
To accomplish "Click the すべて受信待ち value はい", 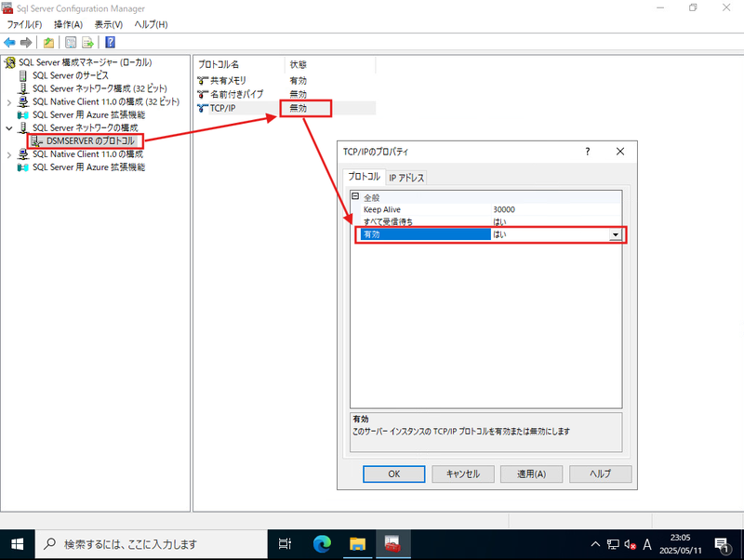I will point(499,221).
